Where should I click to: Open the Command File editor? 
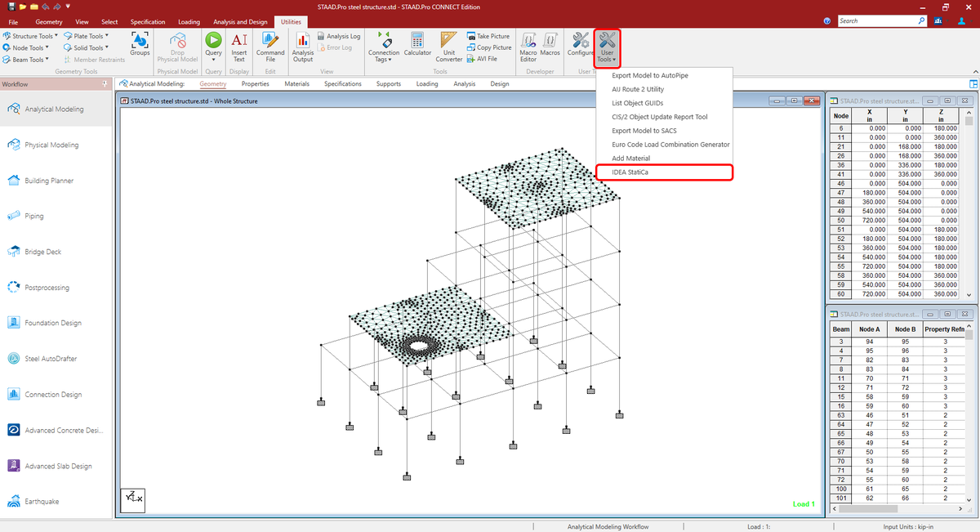tap(269, 45)
